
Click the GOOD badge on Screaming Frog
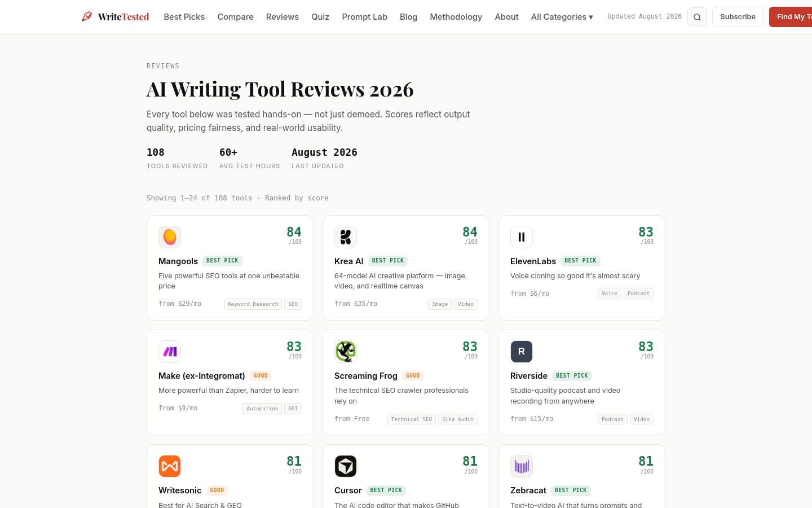point(413,375)
